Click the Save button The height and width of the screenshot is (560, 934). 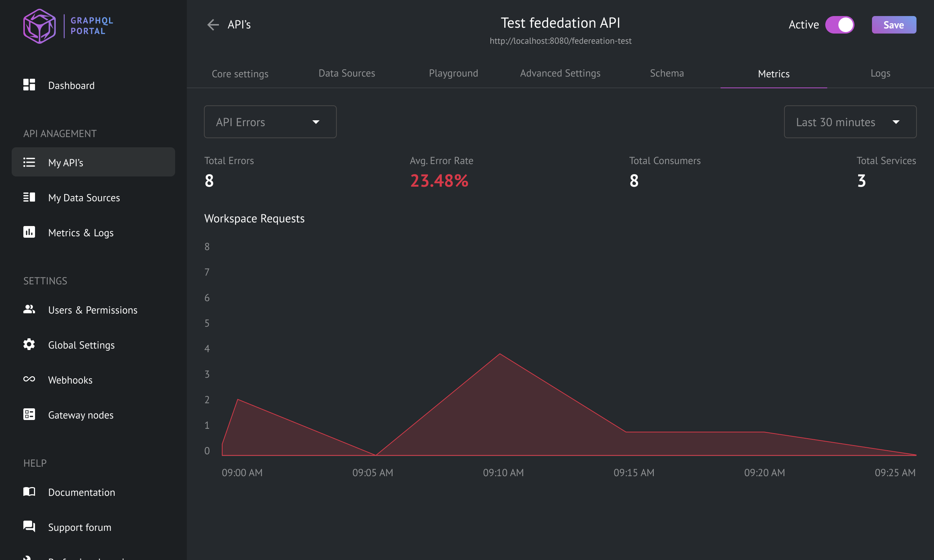click(x=894, y=25)
